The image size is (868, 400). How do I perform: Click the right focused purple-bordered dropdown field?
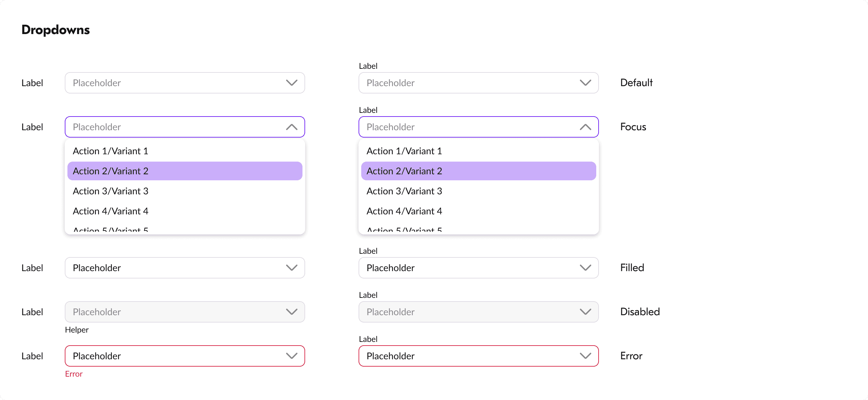pos(468,127)
